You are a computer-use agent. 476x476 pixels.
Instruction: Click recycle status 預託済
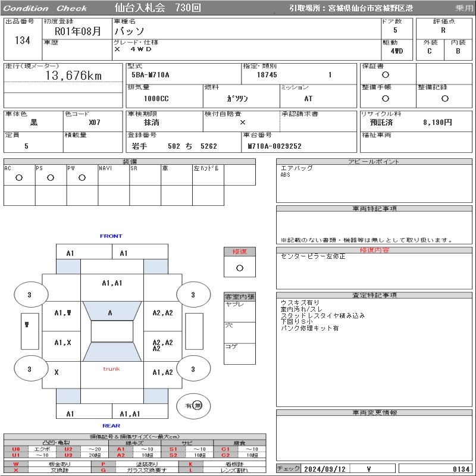[x=381, y=123]
